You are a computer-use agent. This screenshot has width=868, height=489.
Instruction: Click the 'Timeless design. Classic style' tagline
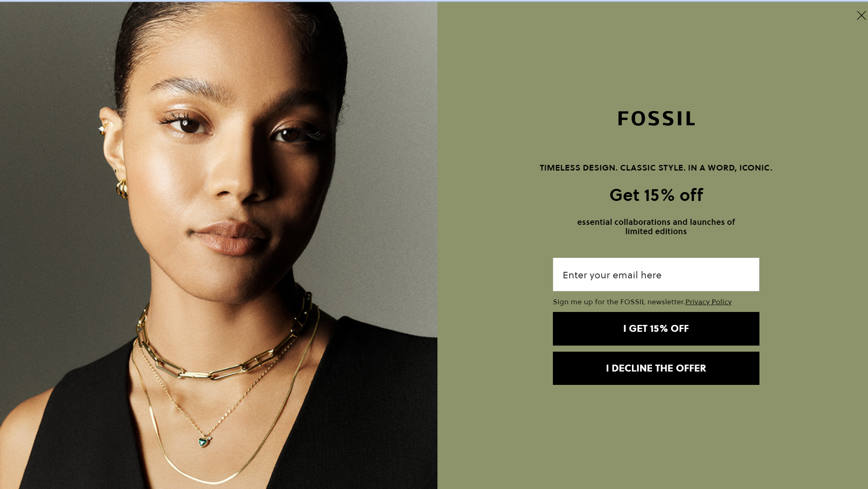(656, 168)
